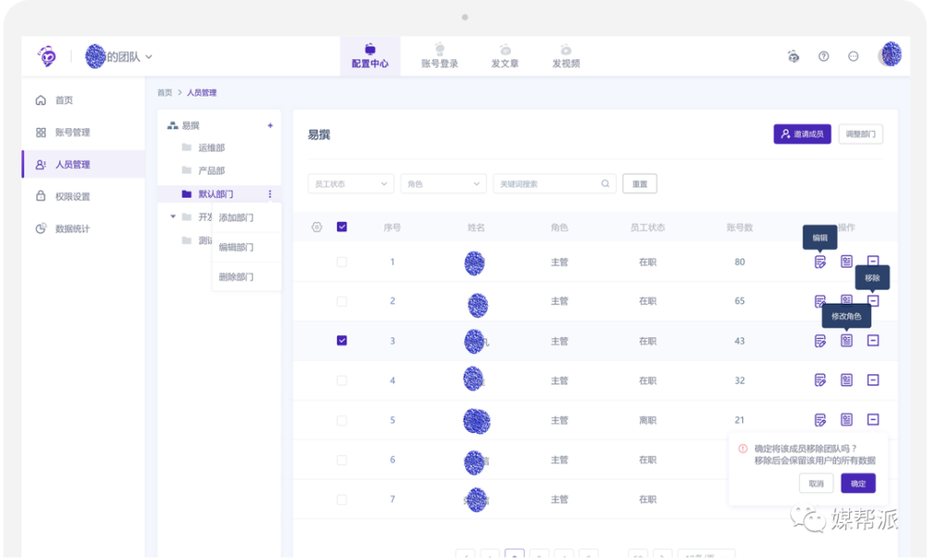Click the edit icon in row 1

(x=819, y=262)
